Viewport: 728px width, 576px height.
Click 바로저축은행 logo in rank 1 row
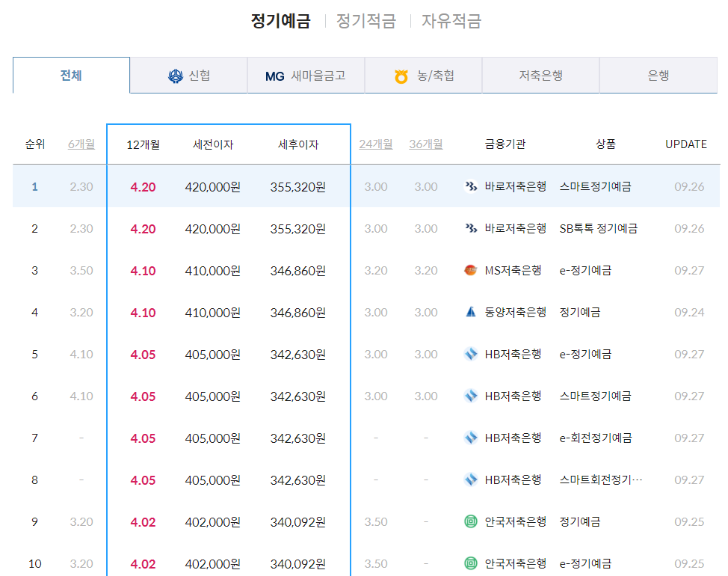tap(471, 187)
